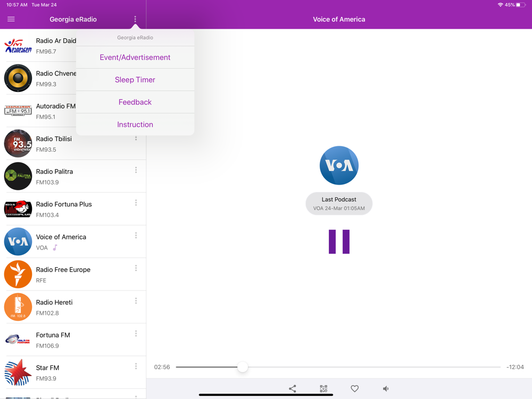Open the Instruction menu entry
The width and height of the screenshot is (532, 399).
[x=135, y=124]
